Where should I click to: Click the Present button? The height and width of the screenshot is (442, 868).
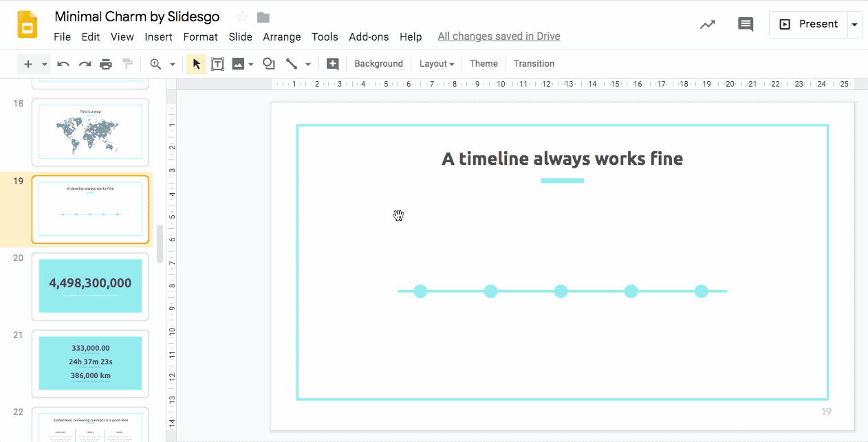tap(808, 25)
